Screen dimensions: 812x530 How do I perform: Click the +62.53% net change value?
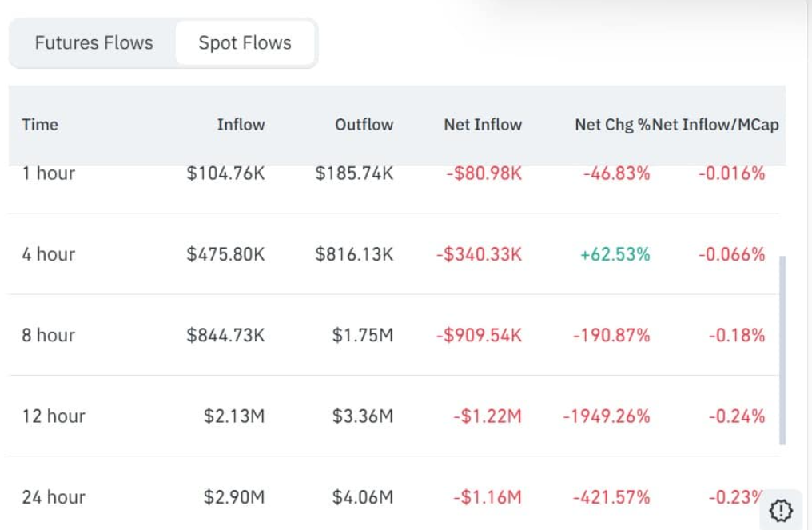615,254
